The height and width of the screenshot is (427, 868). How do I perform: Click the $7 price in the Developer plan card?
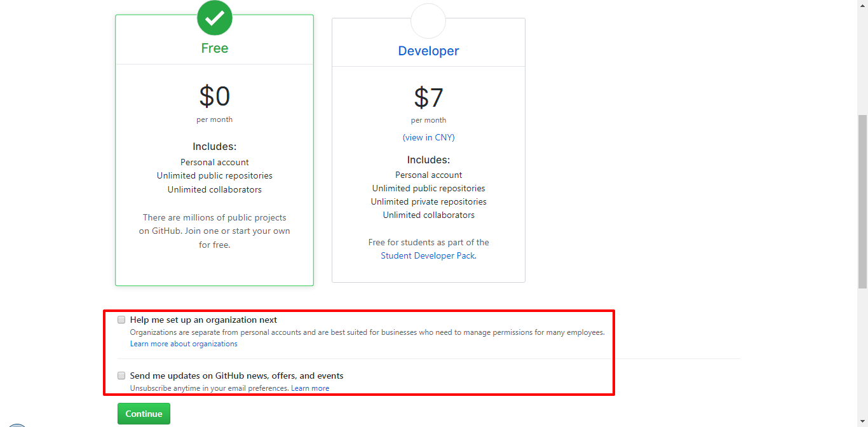click(x=428, y=97)
